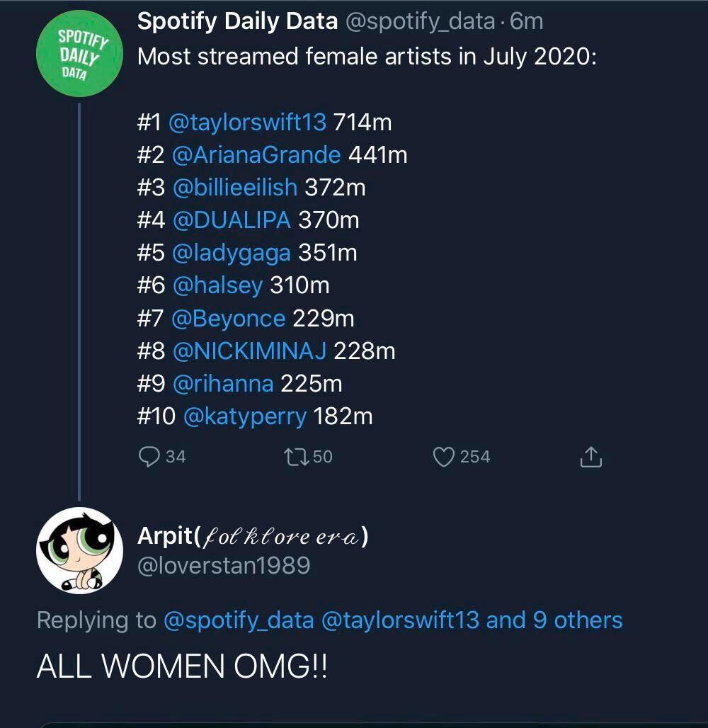The image size is (708, 728).
Task: Visit @billieeilish profile mention
Action: (234, 188)
